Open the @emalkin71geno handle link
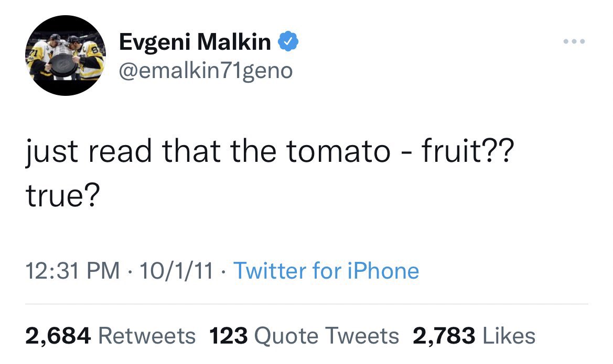 (206, 70)
